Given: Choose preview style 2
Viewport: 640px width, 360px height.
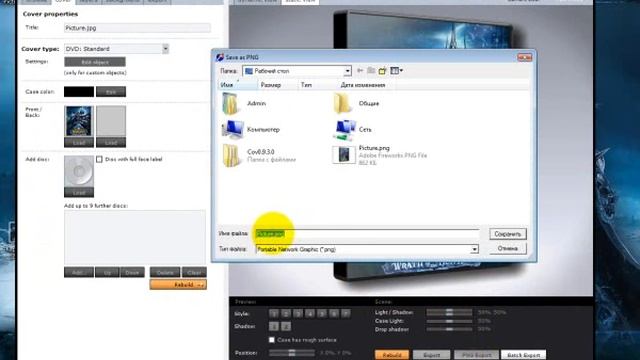Looking at the screenshot, I should (x=286, y=313).
